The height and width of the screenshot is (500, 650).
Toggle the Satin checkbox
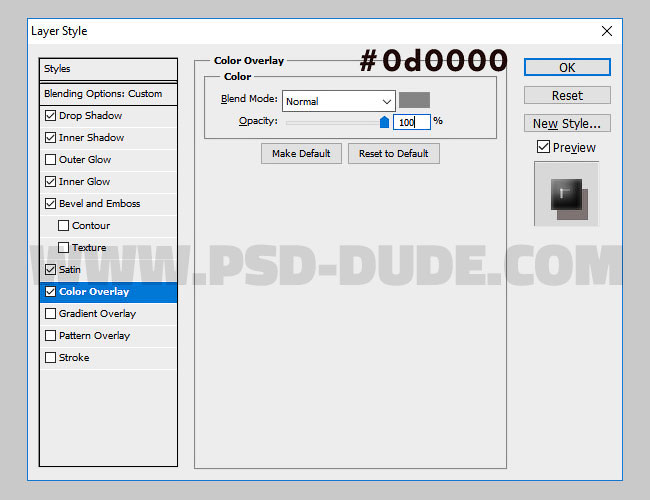[50, 269]
